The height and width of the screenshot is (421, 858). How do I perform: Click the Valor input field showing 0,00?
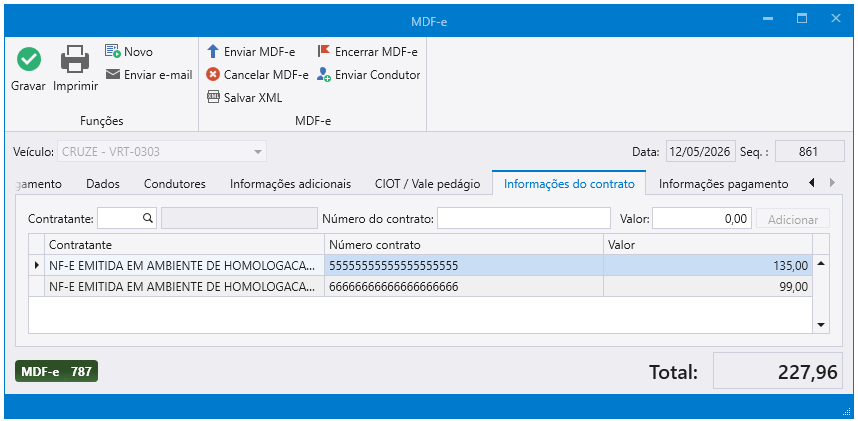click(x=702, y=218)
